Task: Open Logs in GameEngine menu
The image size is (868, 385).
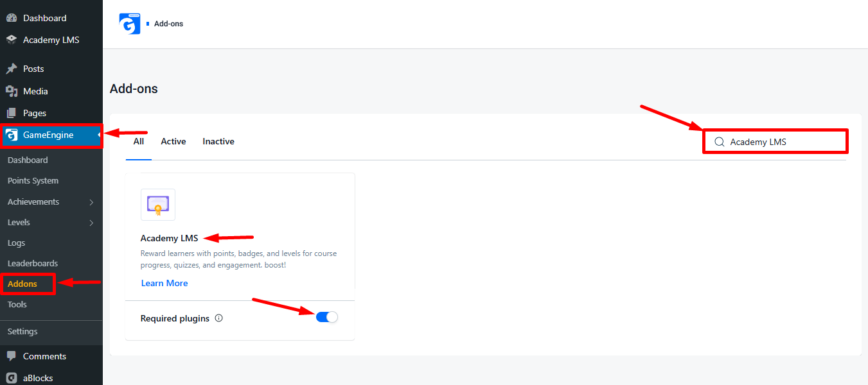Action: pos(17,243)
